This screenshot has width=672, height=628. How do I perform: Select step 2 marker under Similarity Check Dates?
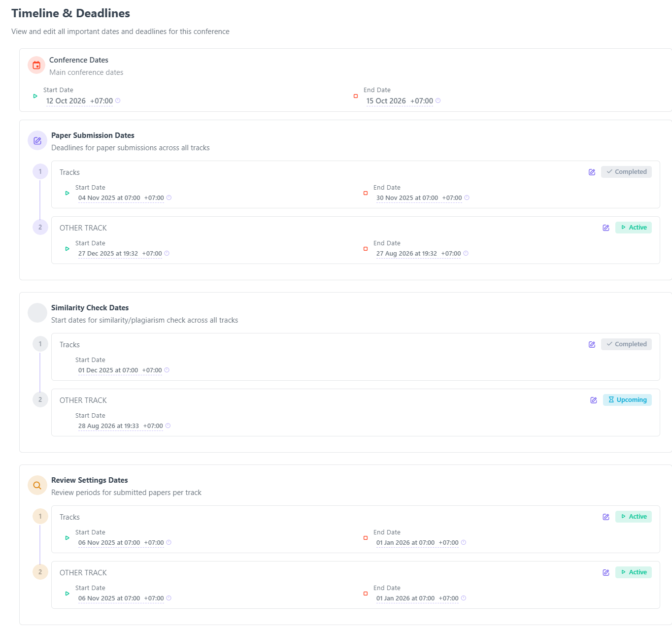(40, 399)
